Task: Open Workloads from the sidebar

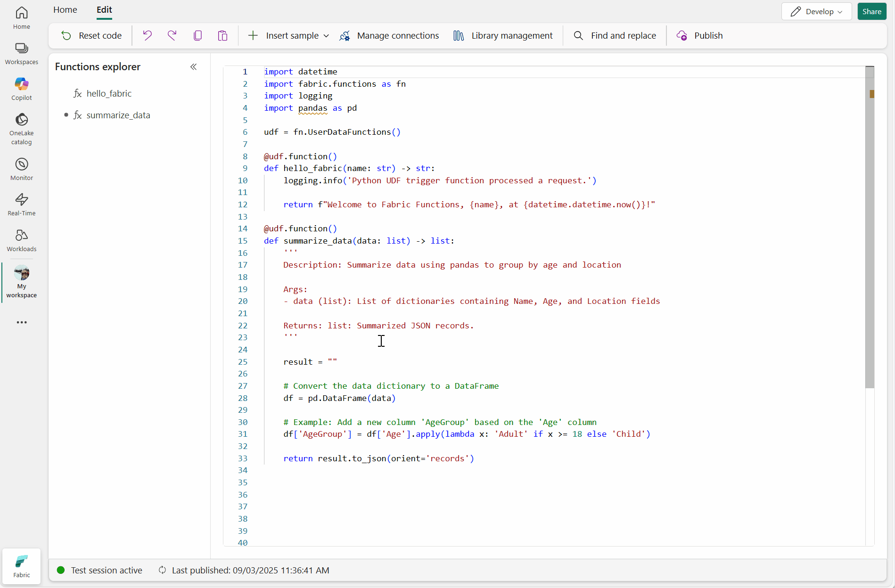Action: tap(22, 240)
